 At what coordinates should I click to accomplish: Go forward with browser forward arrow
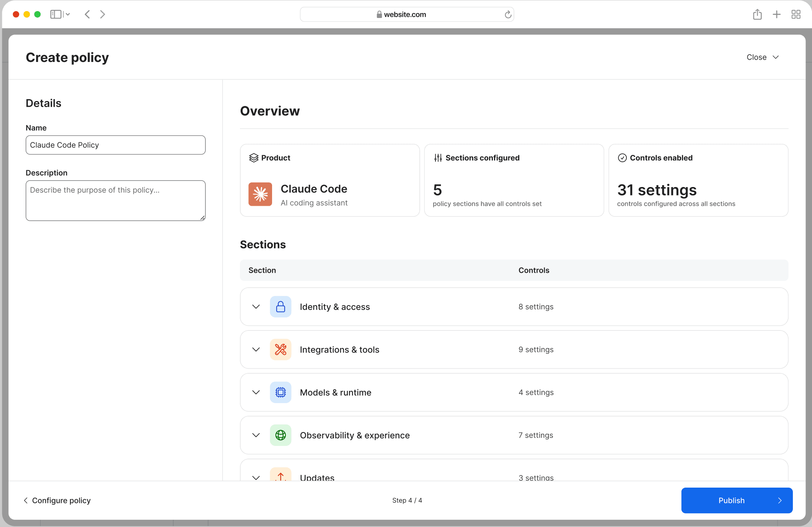[103, 15]
